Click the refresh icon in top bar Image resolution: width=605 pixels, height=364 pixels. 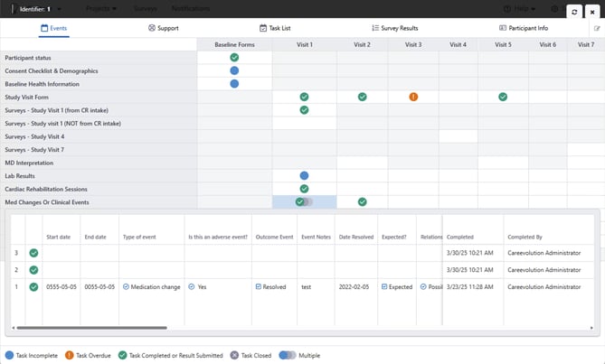[574, 12]
